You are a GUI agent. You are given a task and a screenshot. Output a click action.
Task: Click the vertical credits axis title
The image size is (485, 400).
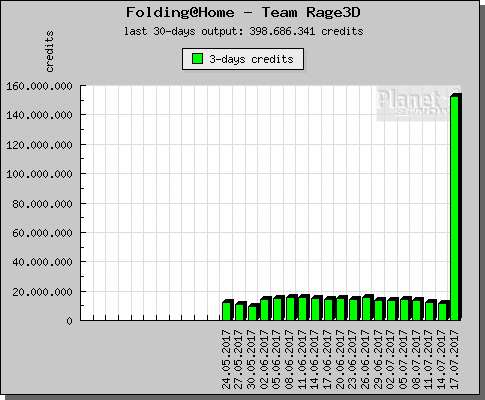[x=50, y=51]
